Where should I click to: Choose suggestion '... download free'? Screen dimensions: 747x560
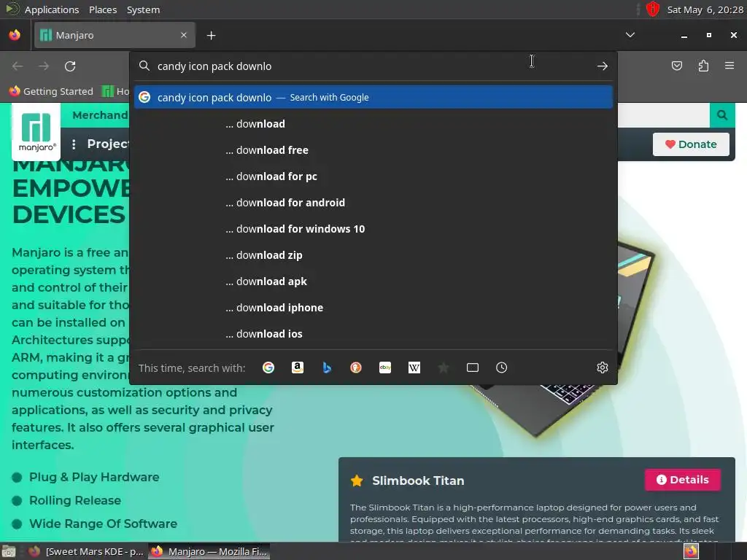click(x=373, y=150)
